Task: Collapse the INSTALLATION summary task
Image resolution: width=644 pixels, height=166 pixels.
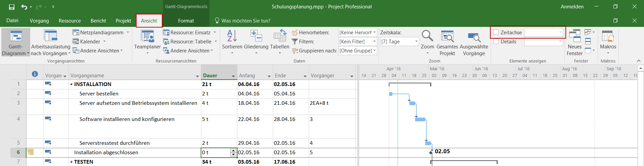Action: tap(71, 84)
